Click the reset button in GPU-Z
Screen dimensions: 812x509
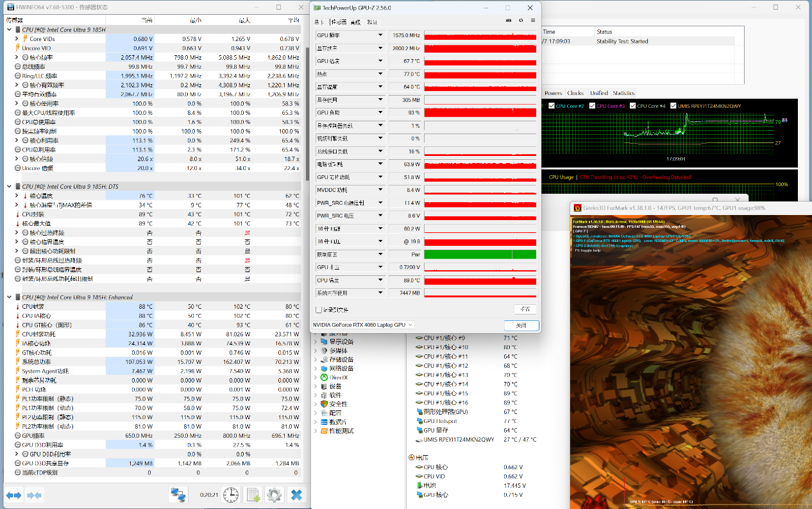pos(525,309)
